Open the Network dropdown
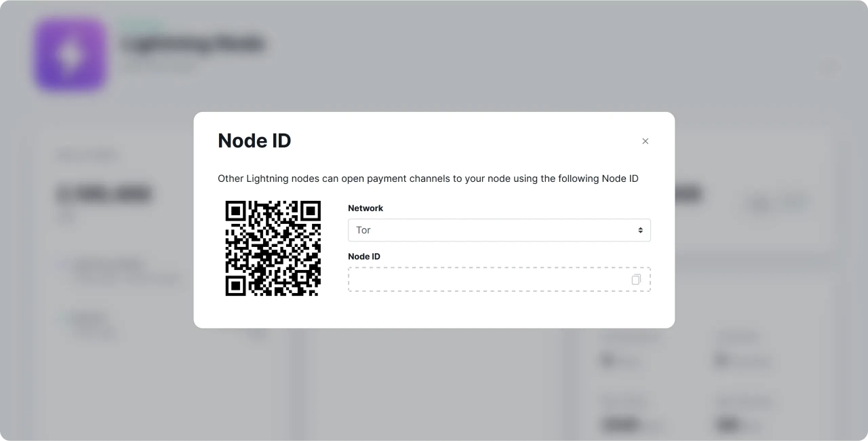 498,230
